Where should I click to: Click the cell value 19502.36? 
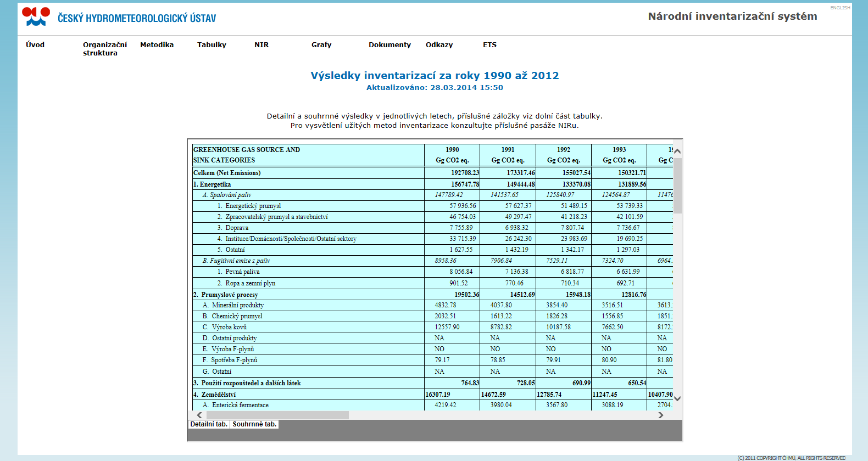tap(466, 295)
